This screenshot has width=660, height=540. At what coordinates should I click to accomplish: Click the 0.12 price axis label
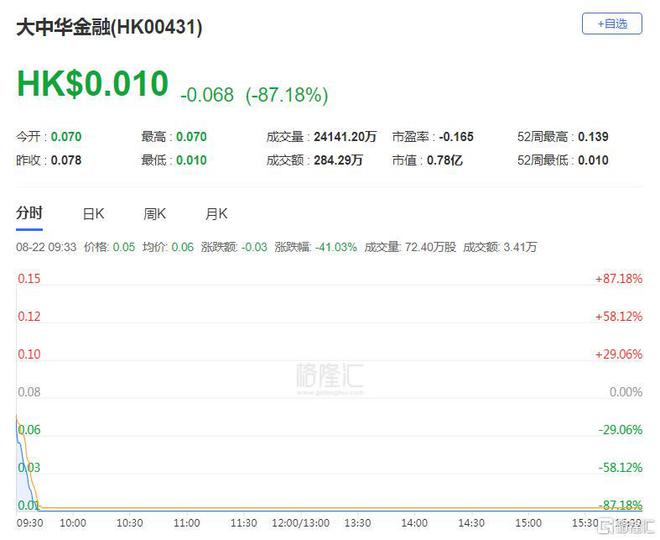29,317
